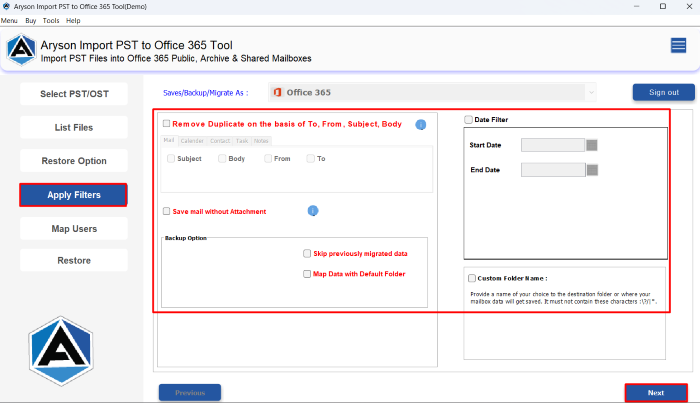This screenshot has width=700, height=403.
Task: Click the Start Date input field
Action: point(553,145)
